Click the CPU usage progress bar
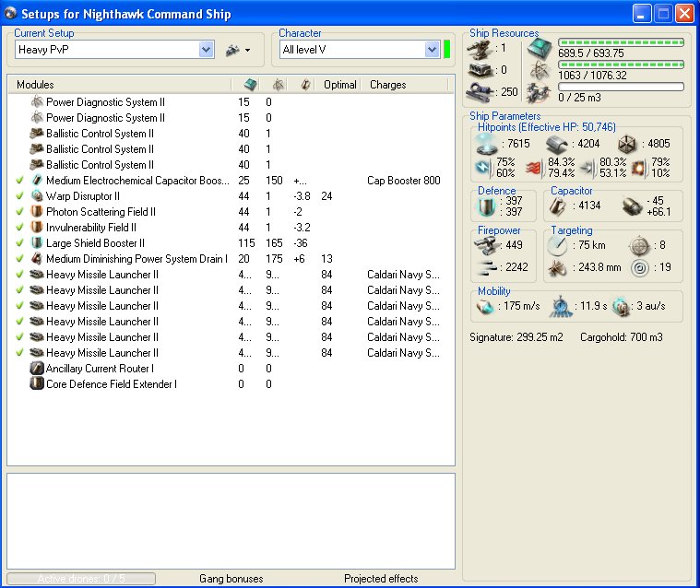The height and width of the screenshot is (588, 700). click(x=621, y=42)
